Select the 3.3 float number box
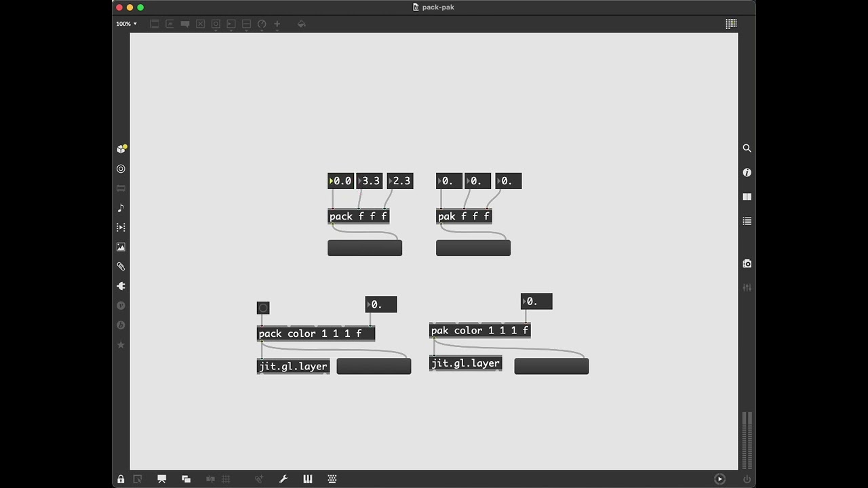 370,181
